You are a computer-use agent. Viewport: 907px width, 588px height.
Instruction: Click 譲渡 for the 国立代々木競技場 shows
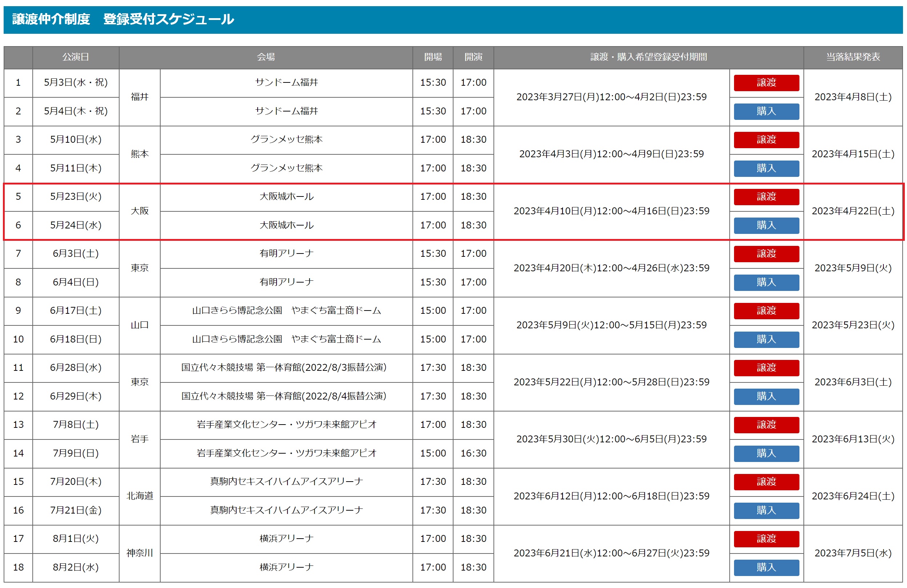[x=766, y=368]
